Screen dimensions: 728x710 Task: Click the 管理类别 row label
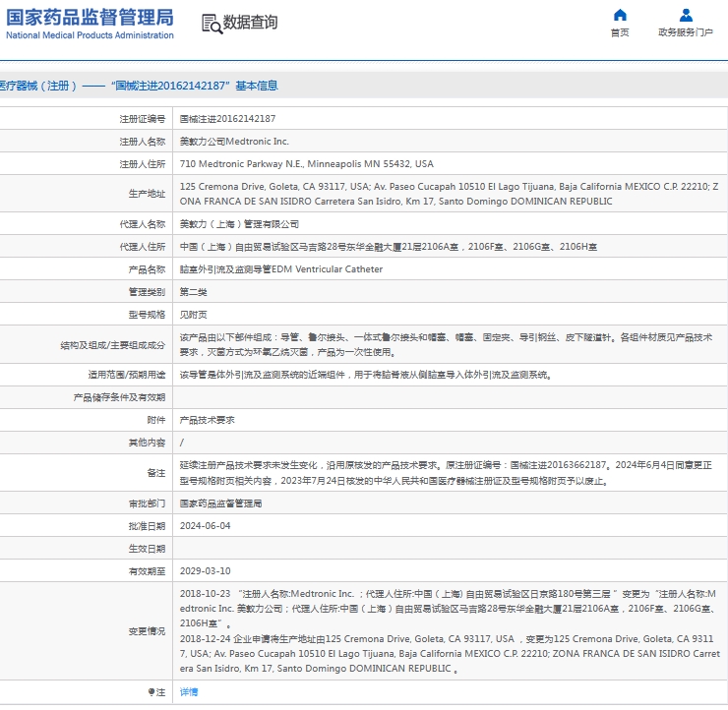point(147,292)
